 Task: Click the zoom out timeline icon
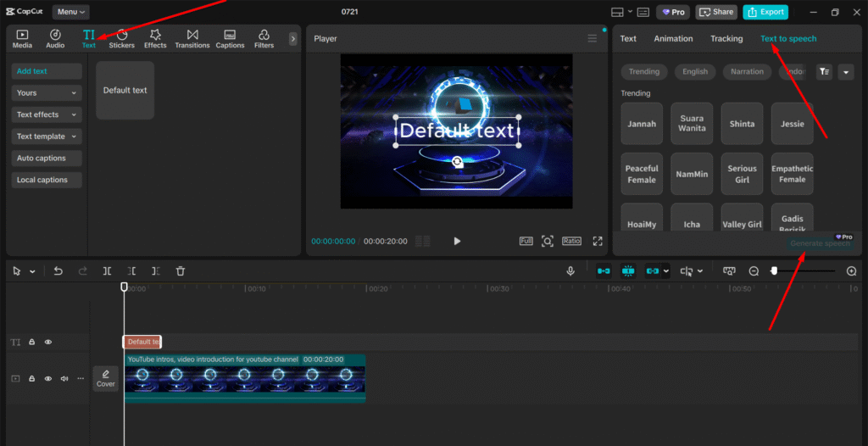pyautogui.click(x=754, y=271)
